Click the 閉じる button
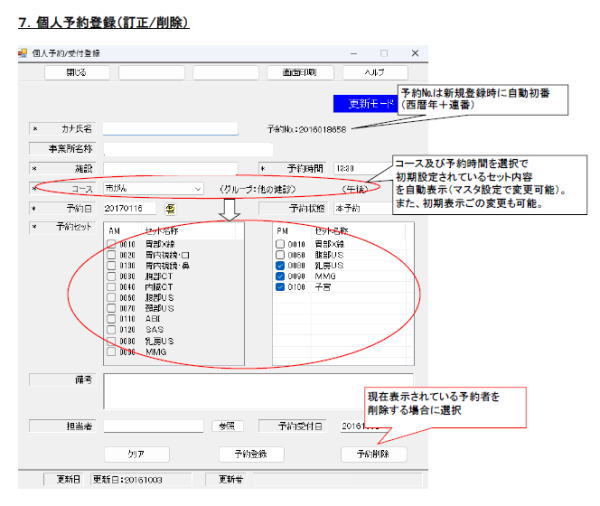Viewport: 600px width, 506px height. 77,72
